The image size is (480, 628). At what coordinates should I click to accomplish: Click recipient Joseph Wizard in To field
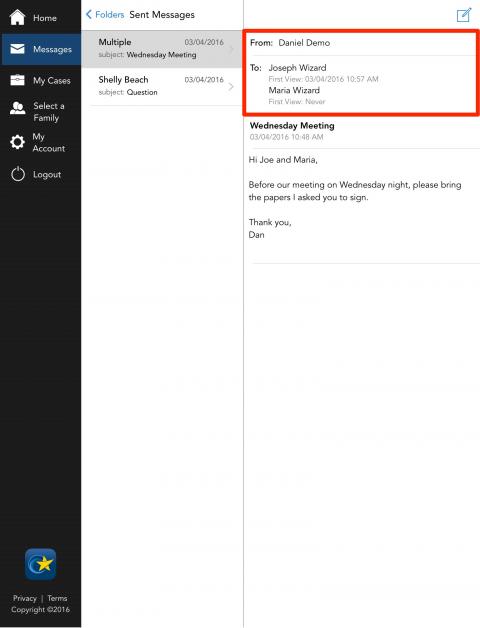[x=297, y=68]
